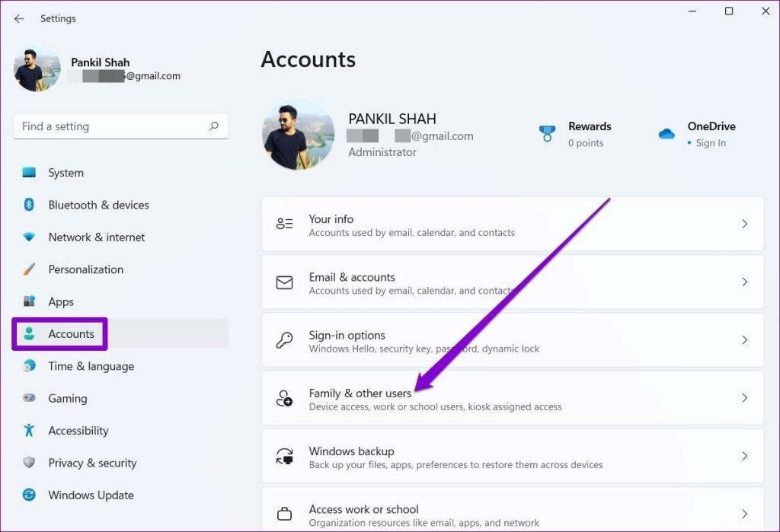The height and width of the screenshot is (532, 780).
Task: Select Apps in the sidebar menu
Action: tap(61, 302)
